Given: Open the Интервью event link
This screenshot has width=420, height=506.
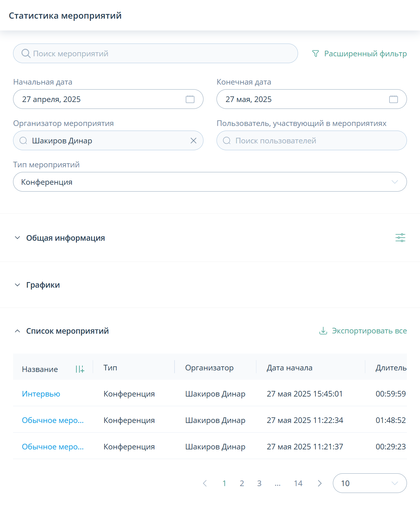Looking at the screenshot, I should 41,394.
